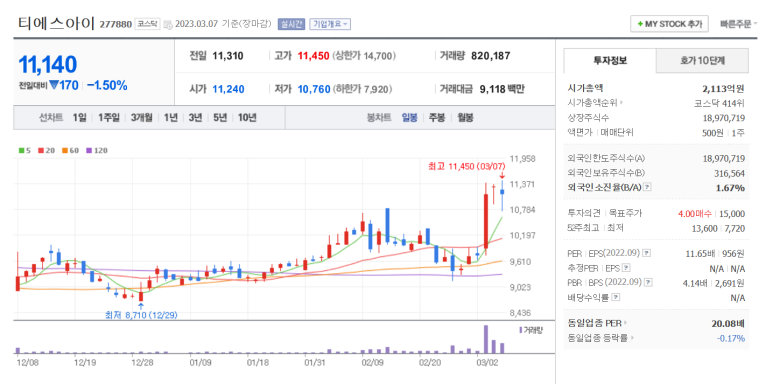Click the current price 11,140
Screen dimensions: 773x384
pos(48,65)
